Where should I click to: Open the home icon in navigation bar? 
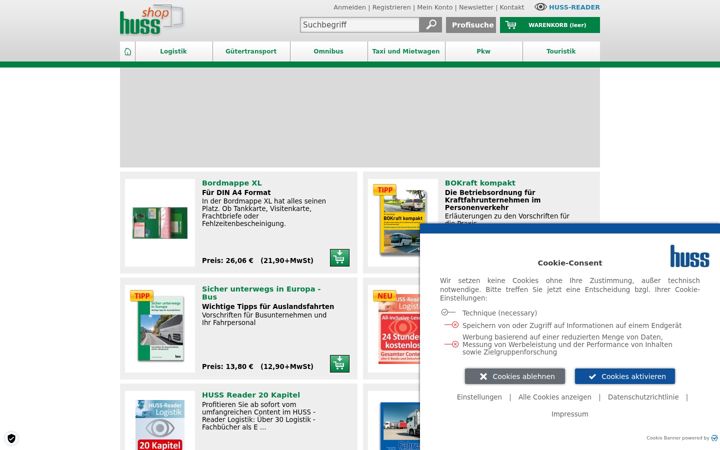(x=128, y=51)
